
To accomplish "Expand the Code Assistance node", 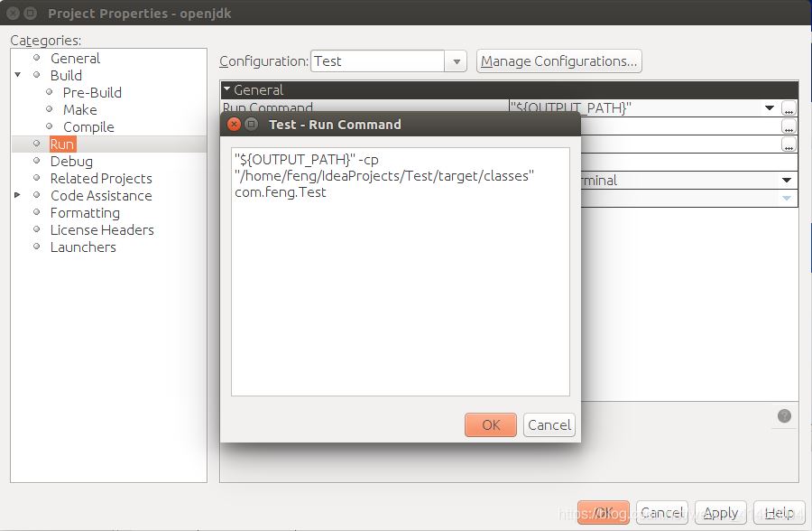I will (x=18, y=195).
